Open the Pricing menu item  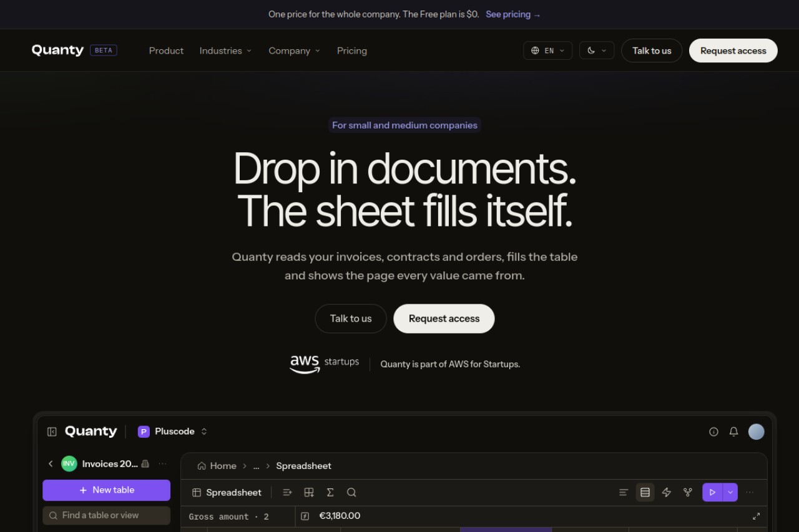pos(352,51)
